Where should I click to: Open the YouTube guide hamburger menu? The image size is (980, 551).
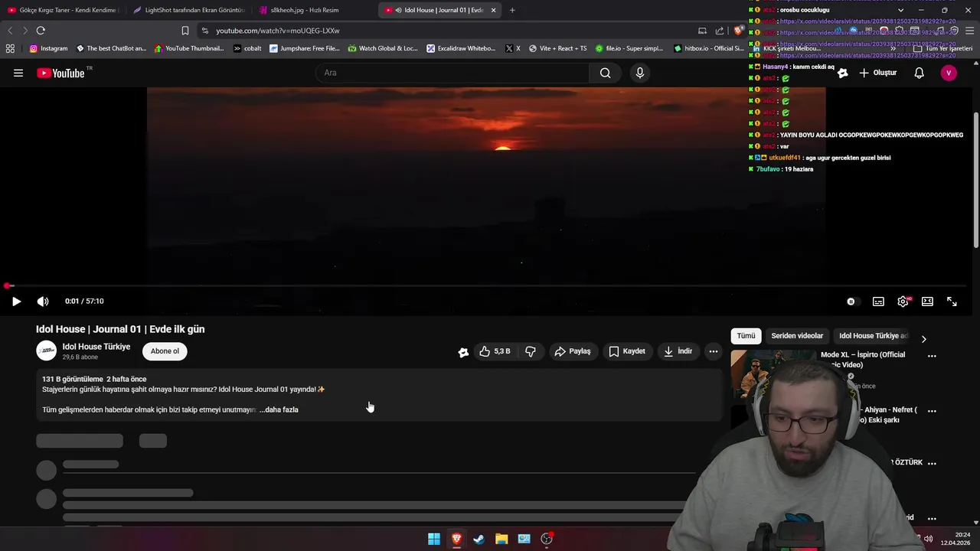point(18,73)
